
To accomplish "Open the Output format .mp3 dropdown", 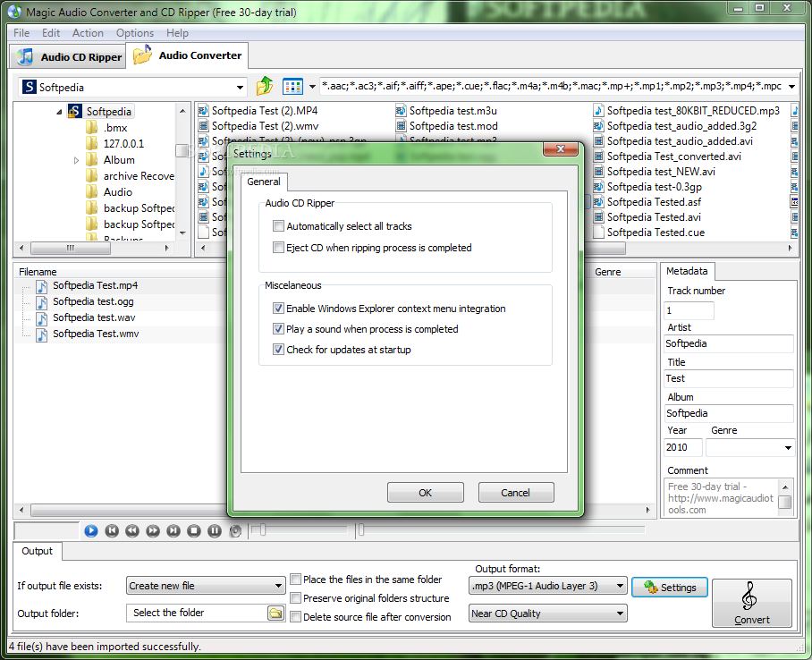I will 548,586.
